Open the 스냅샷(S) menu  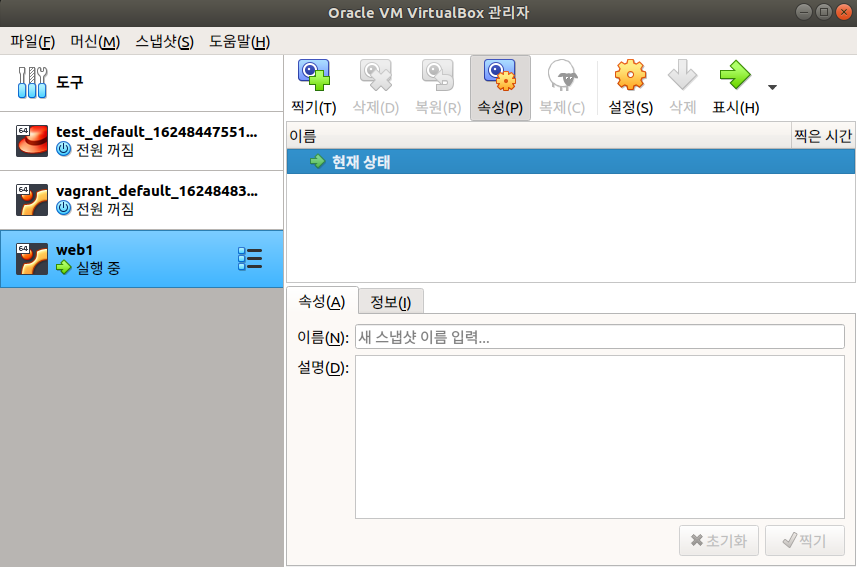click(x=165, y=42)
